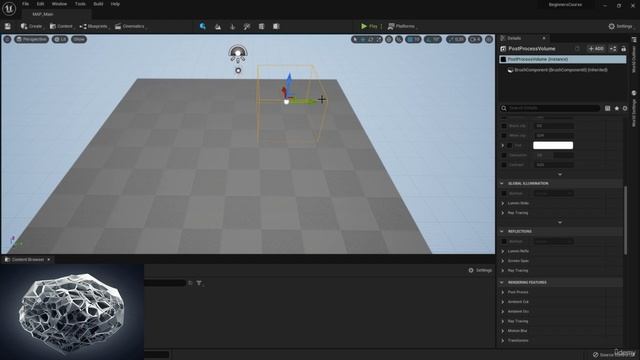
Task: Switch to Foliage mode icon in toolbar
Action: tap(232, 27)
